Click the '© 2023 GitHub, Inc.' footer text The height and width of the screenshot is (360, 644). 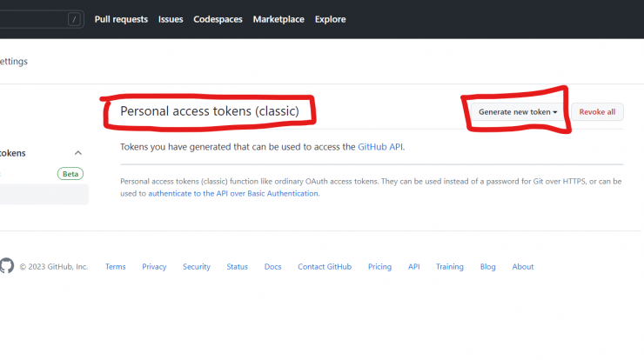pyautogui.click(x=54, y=267)
